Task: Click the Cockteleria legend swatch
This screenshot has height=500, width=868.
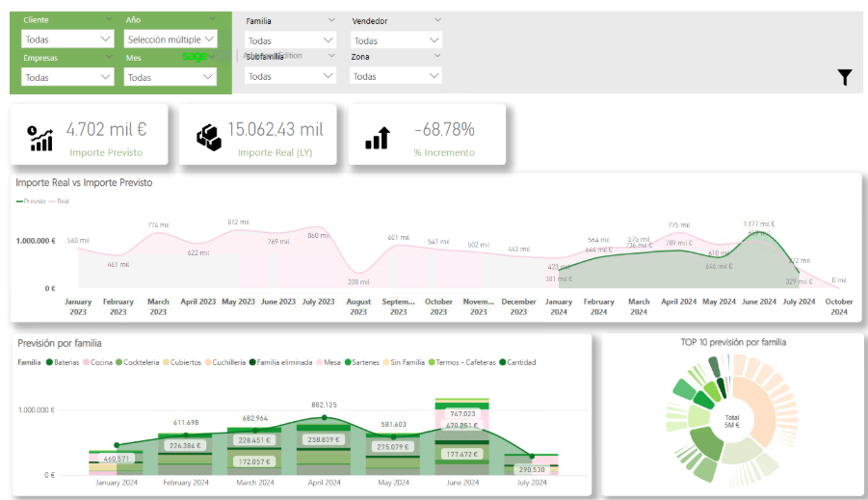Action: click(118, 362)
